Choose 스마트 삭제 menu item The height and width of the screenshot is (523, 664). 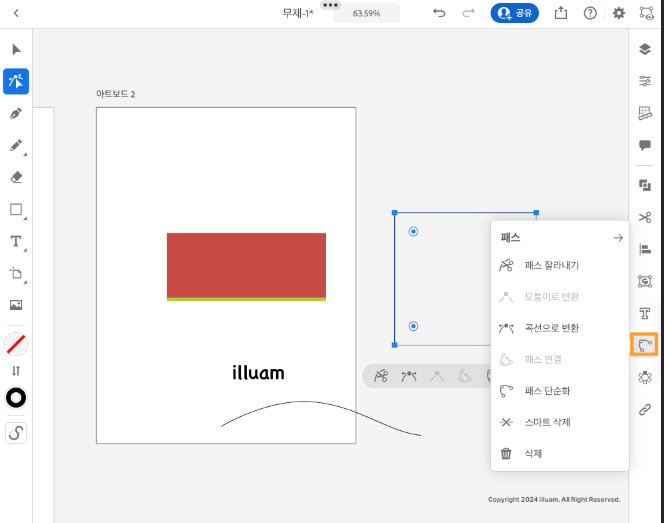[x=559, y=422]
